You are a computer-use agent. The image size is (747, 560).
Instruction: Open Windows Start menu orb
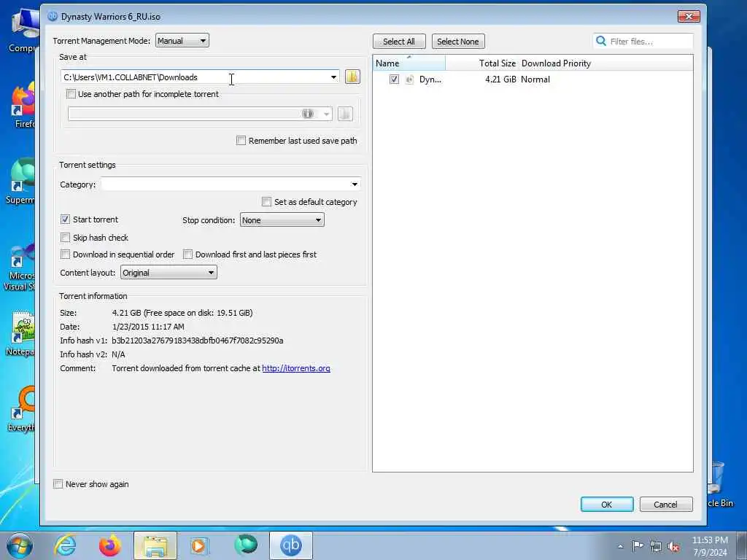[x=19, y=545]
